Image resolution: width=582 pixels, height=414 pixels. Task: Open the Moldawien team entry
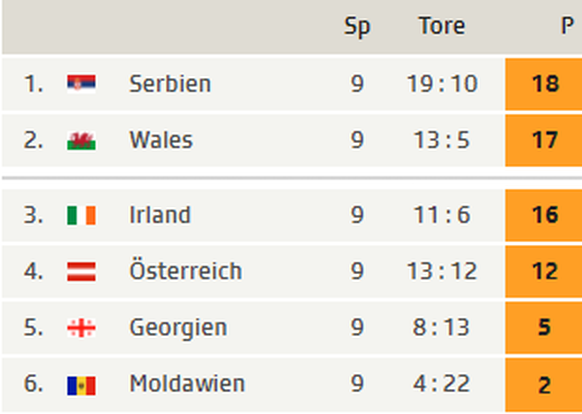(x=187, y=384)
